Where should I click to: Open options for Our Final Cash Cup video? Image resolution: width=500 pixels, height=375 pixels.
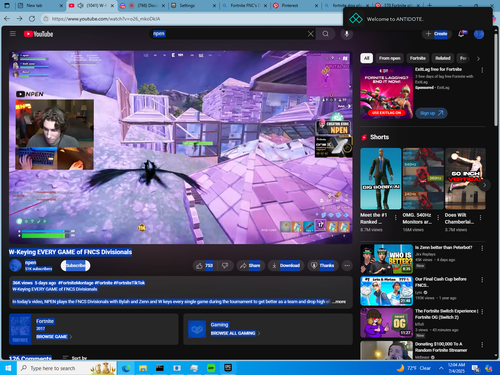tap(482, 280)
